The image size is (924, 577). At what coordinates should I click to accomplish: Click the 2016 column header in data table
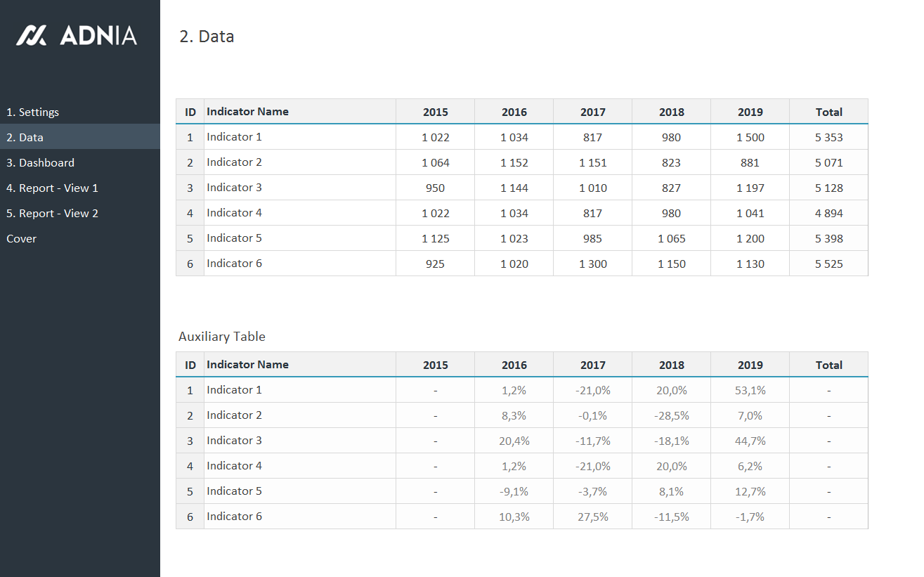coord(514,112)
